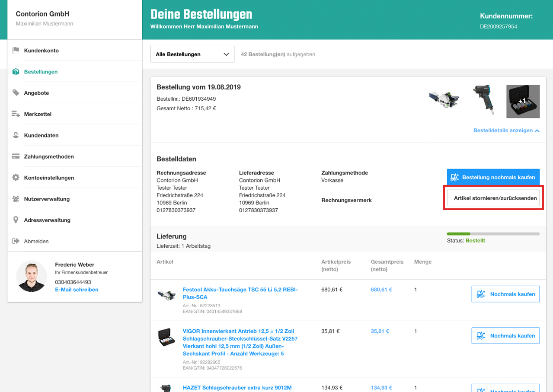The image size is (553, 392).
Task: Click Nochmals kaufen for the VIGOR socket set
Action: pos(505,335)
